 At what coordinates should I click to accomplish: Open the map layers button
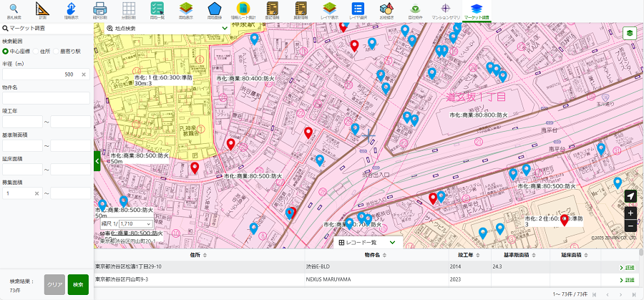pyautogui.click(x=630, y=33)
